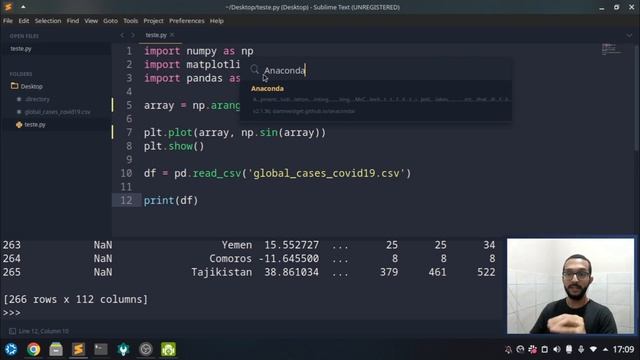Click the Python icon beside teste.py in folders

(19, 124)
